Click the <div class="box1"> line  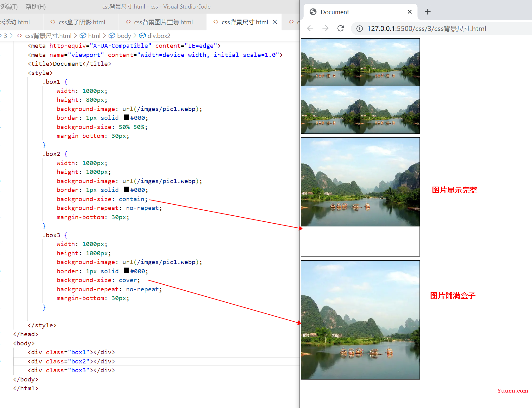[x=71, y=352]
